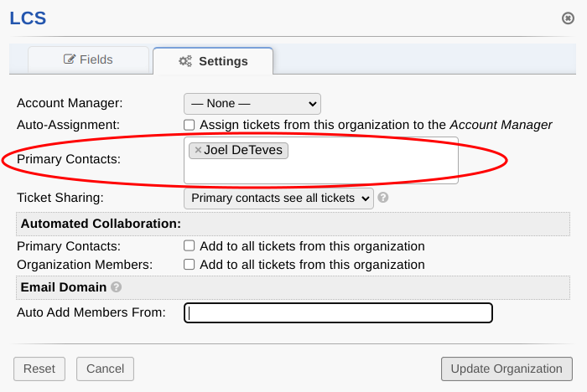The width and height of the screenshot is (587, 392).
Task: Remove Joel DeTeves using the x icon
Action: click(x=198, y=151)
